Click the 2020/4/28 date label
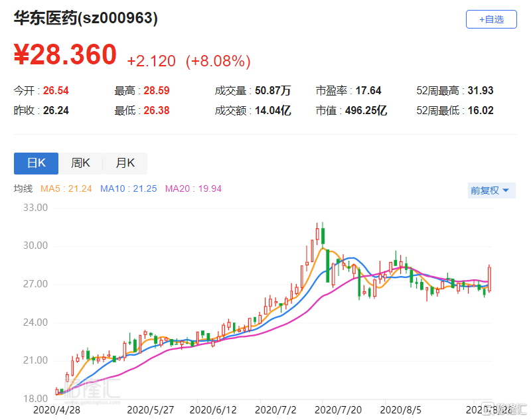The image size is (531, 420). 56,410
